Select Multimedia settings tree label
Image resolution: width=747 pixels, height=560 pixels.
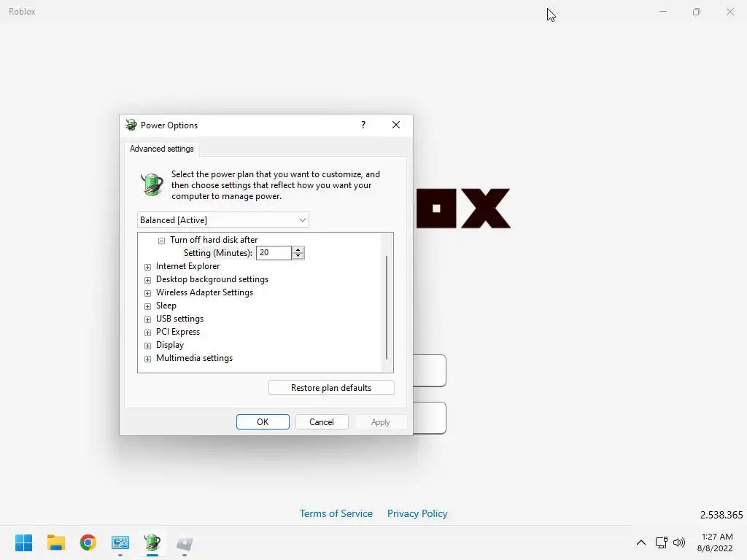tap(194, 358)
